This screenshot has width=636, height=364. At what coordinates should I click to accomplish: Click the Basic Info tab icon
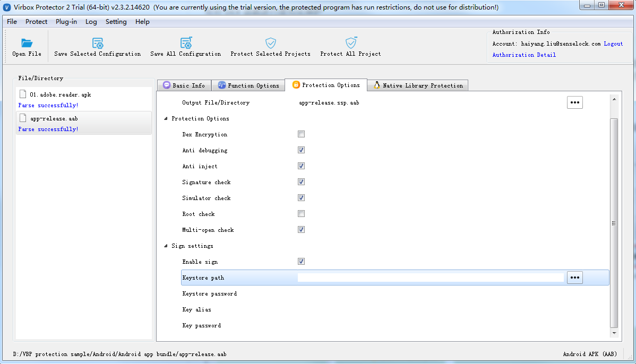[x=166, y=85]
